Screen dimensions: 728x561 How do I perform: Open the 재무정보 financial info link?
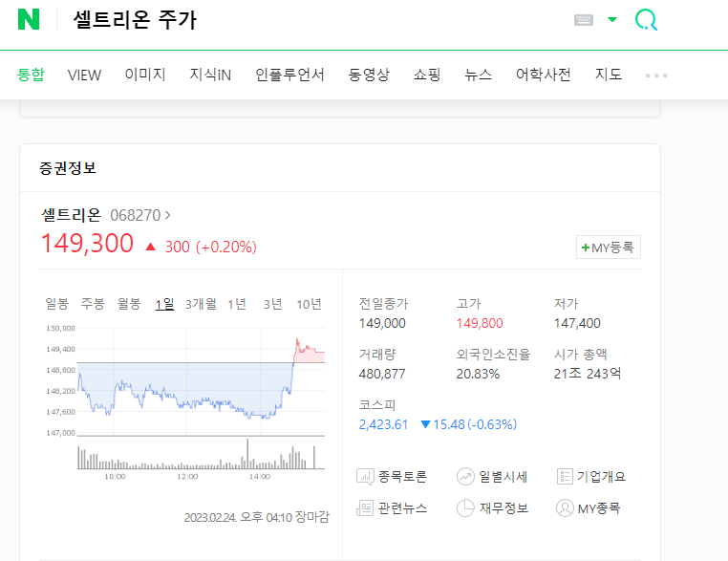pos(503,508)
